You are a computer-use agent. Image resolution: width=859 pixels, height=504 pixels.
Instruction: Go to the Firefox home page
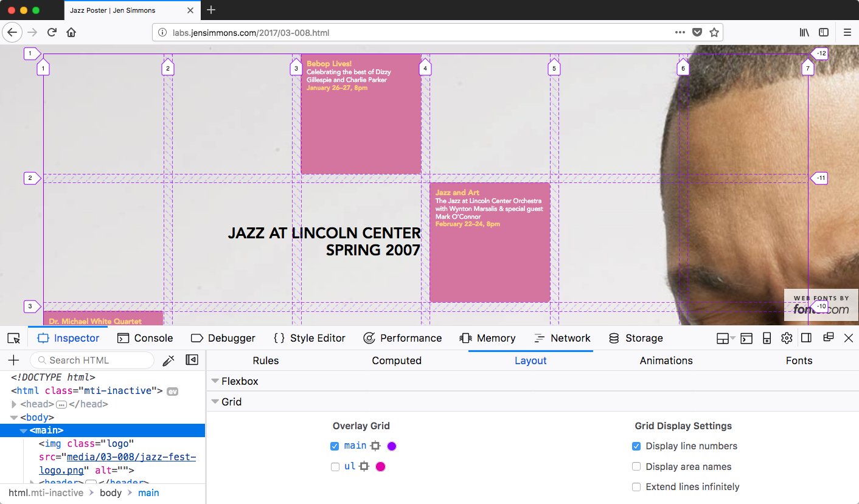coord(71,32)
